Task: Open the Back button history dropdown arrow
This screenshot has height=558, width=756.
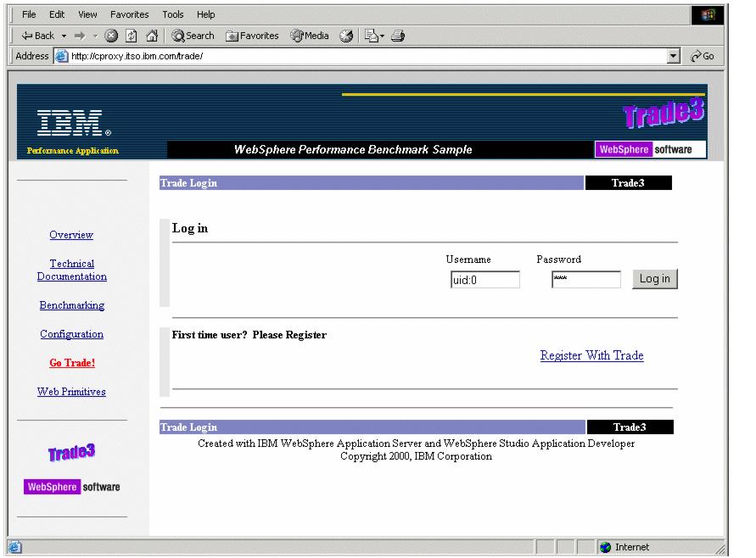Action: (x=64, y=36)
